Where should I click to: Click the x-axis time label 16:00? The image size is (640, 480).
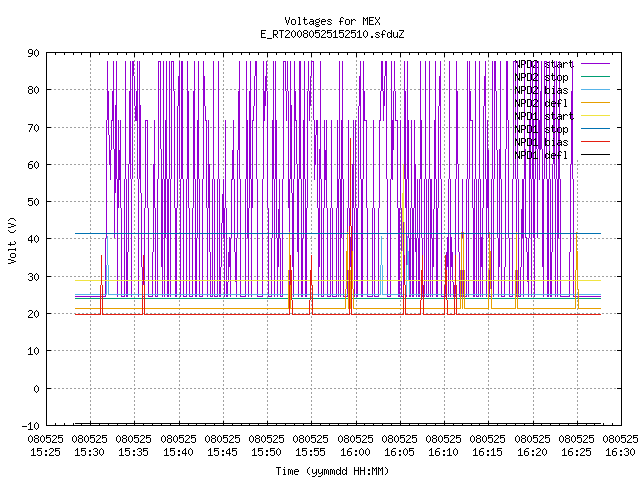(355, 452)
